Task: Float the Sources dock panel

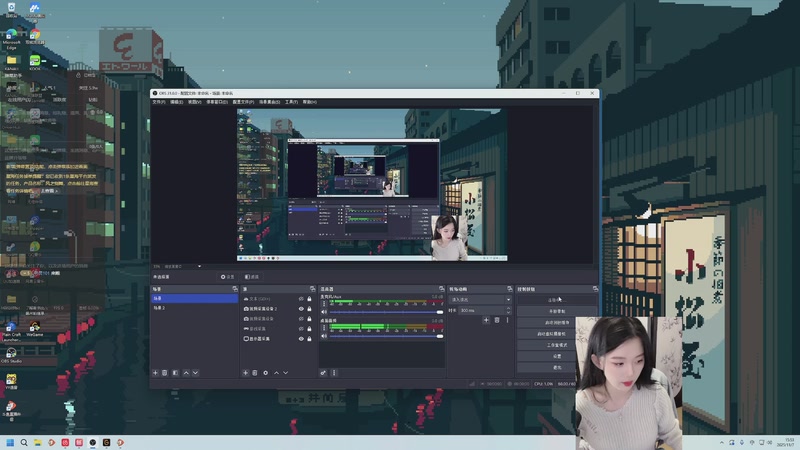Action: coord(312,289)
